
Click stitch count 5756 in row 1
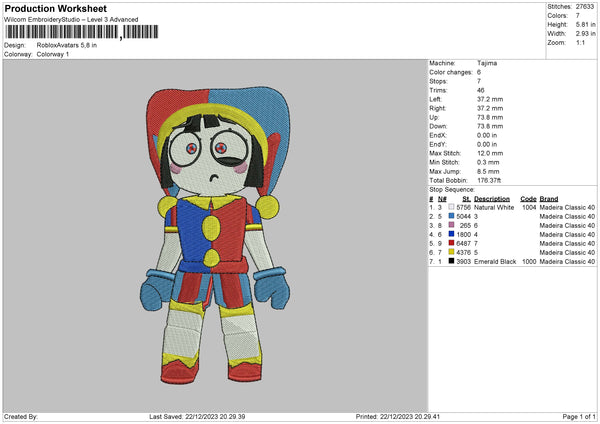(x=463, y=207)
